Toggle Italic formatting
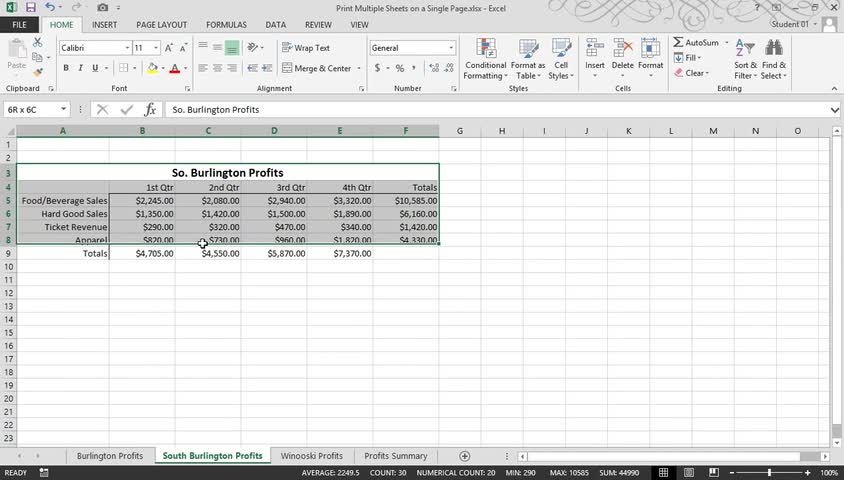The width and height of the screenshot is (844, 480). coord(80,68)
